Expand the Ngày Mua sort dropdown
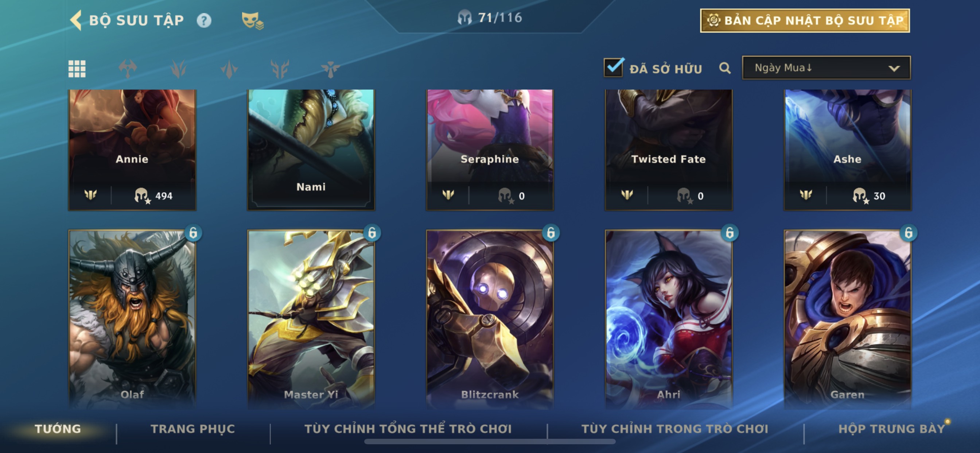980x453 pixels. [x=826, y=68]
